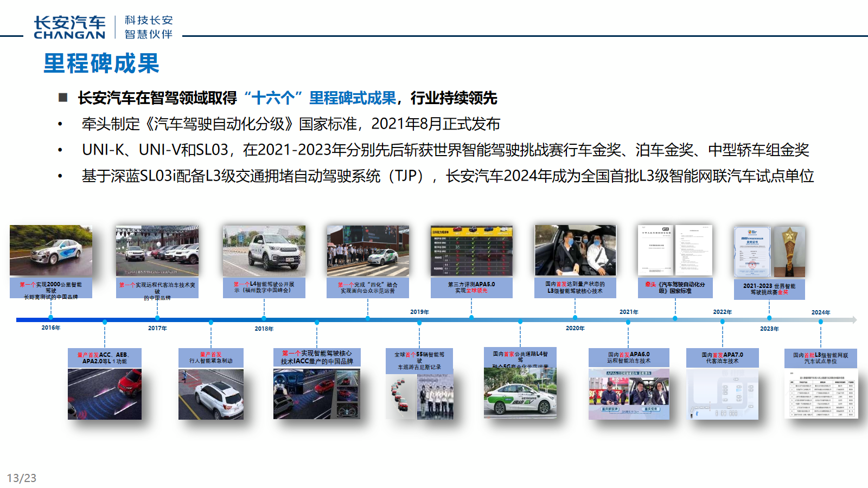Screen dimensions: 868x488
Task: Click the L3 driving photo with masked occupants
Action: click(575, 251)
